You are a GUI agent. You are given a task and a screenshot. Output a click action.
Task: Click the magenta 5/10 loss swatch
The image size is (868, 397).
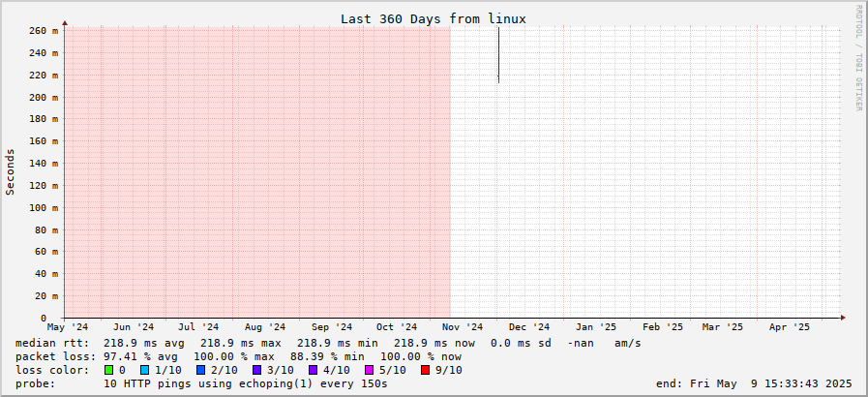tap(370, 370)
